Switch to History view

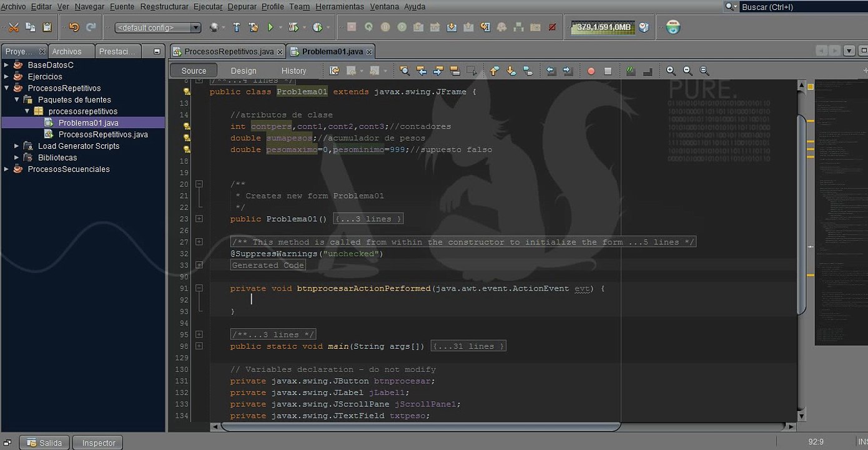pyautogui.click(x=294, y=71)
